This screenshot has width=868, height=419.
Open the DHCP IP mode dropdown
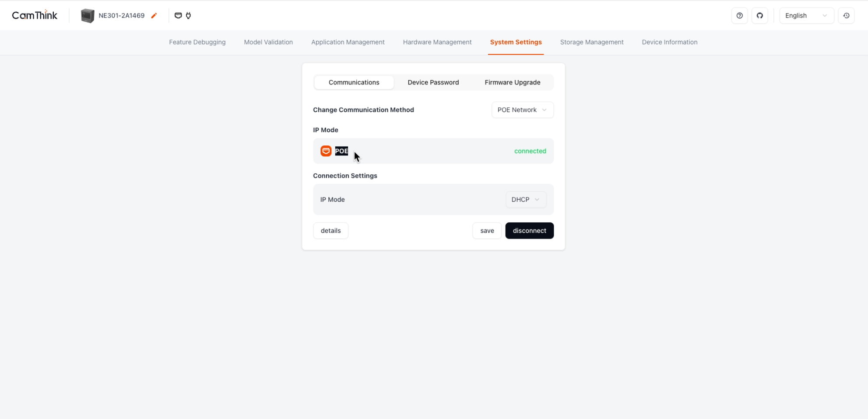[x=525, y=200]
